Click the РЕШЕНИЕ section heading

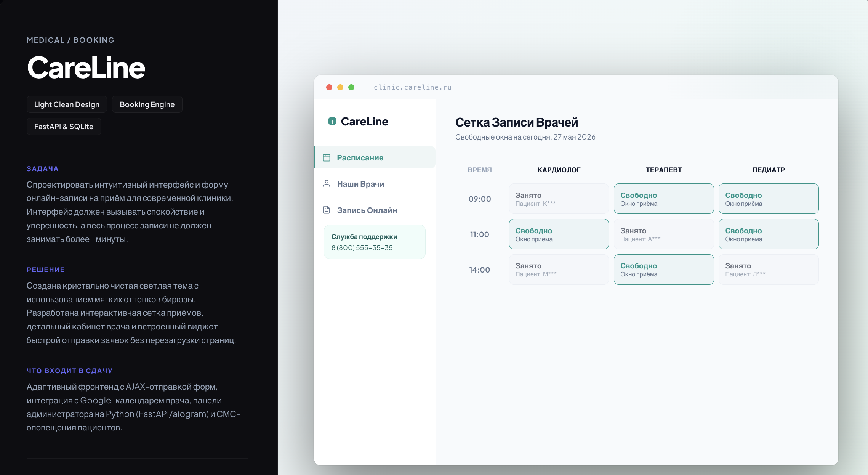pos(46,270)
